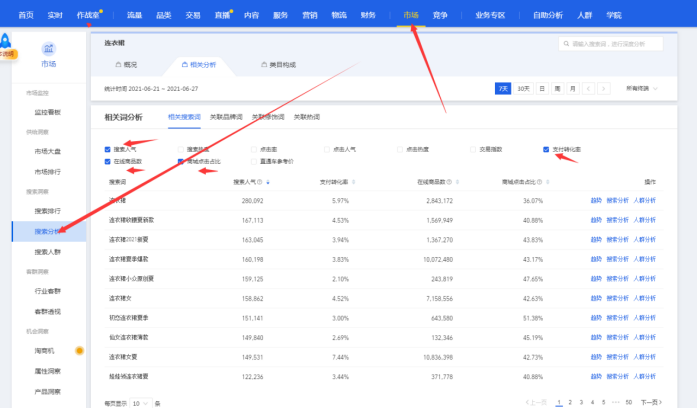Click the search keyword input field
This screenshot has width=697, height=408.
tap(611, 44)
